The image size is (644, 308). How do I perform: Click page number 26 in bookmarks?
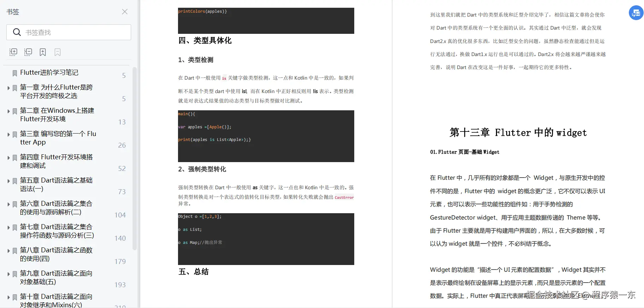click(x=122, y=145)
